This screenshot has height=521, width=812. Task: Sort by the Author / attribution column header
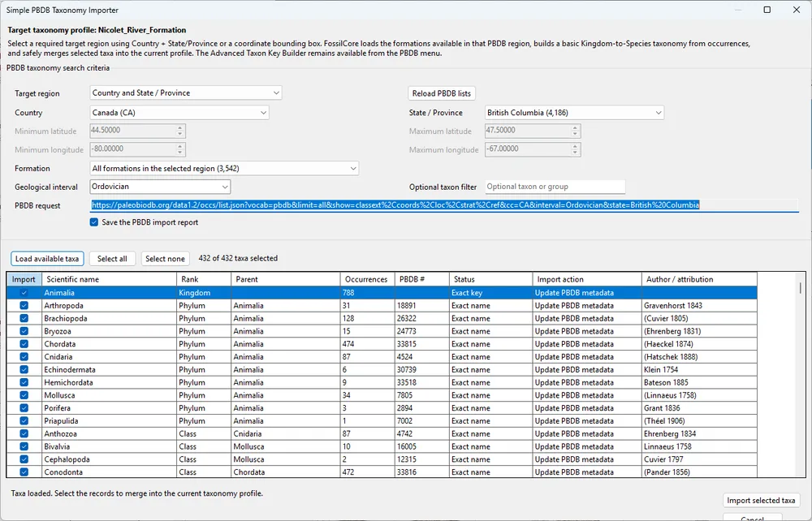[699, 279]
